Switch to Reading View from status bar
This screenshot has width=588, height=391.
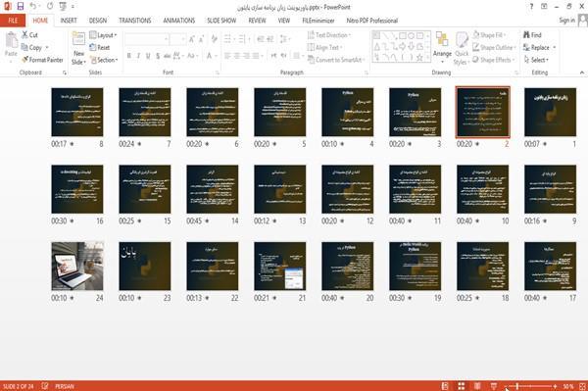(477, 386)
